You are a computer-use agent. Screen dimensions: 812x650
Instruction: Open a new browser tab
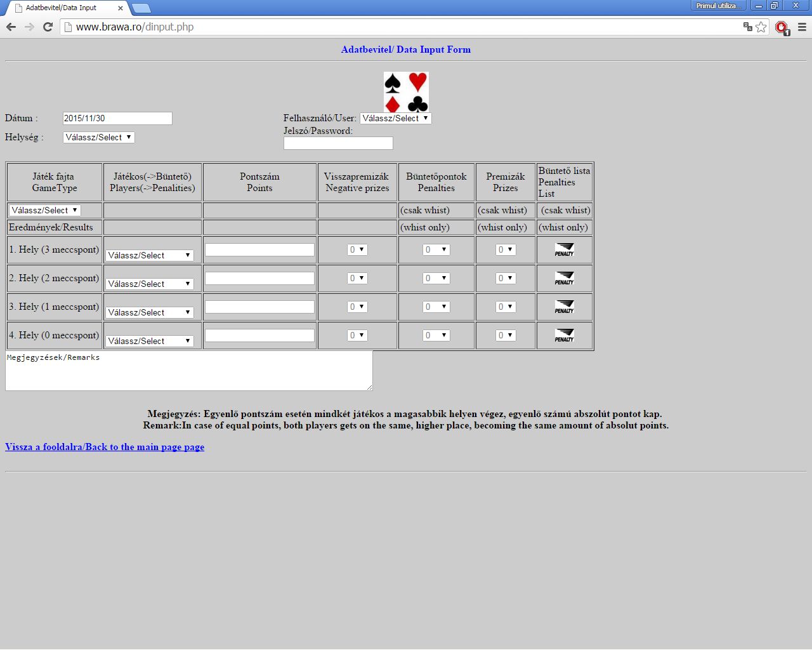click(141, 8)
